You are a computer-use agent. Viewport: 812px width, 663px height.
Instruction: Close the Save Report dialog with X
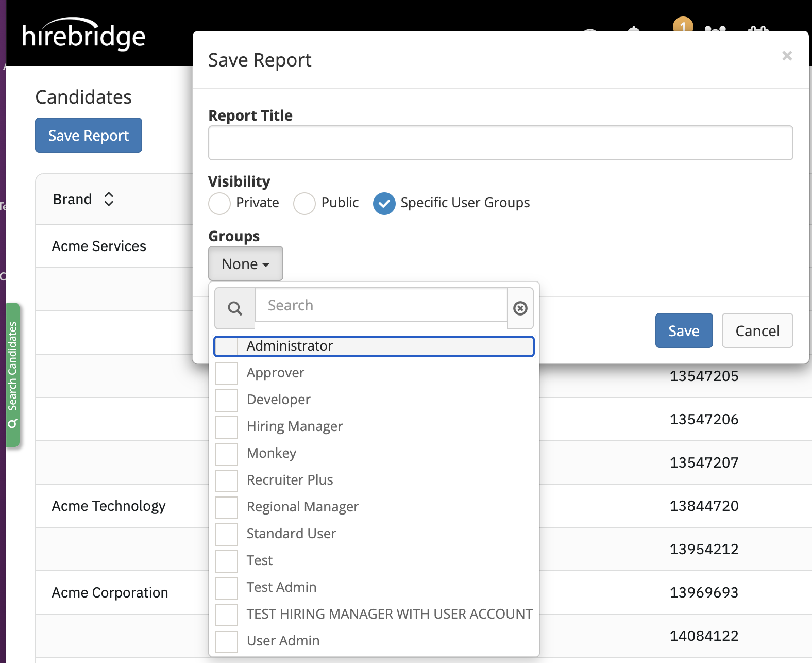[787, 56]
